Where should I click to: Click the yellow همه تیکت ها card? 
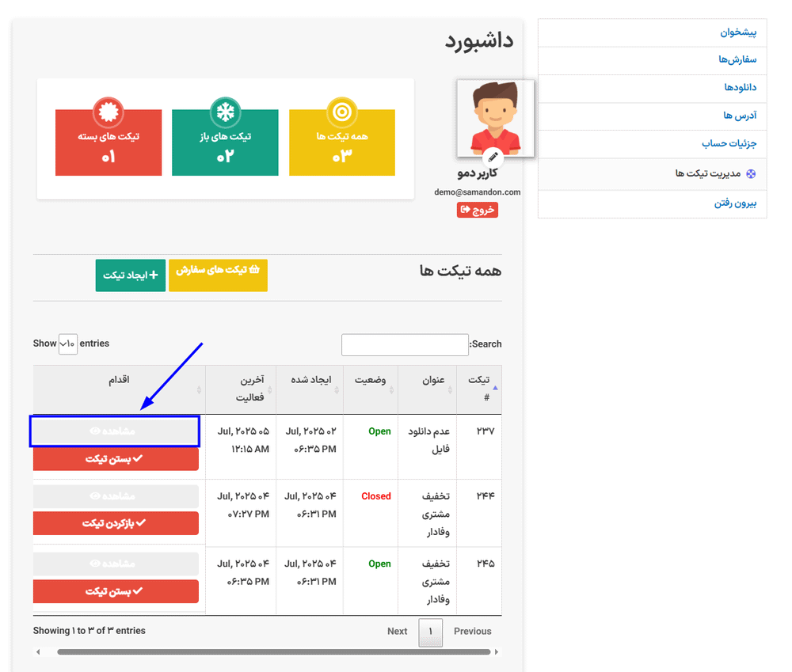tap(342, 142)
